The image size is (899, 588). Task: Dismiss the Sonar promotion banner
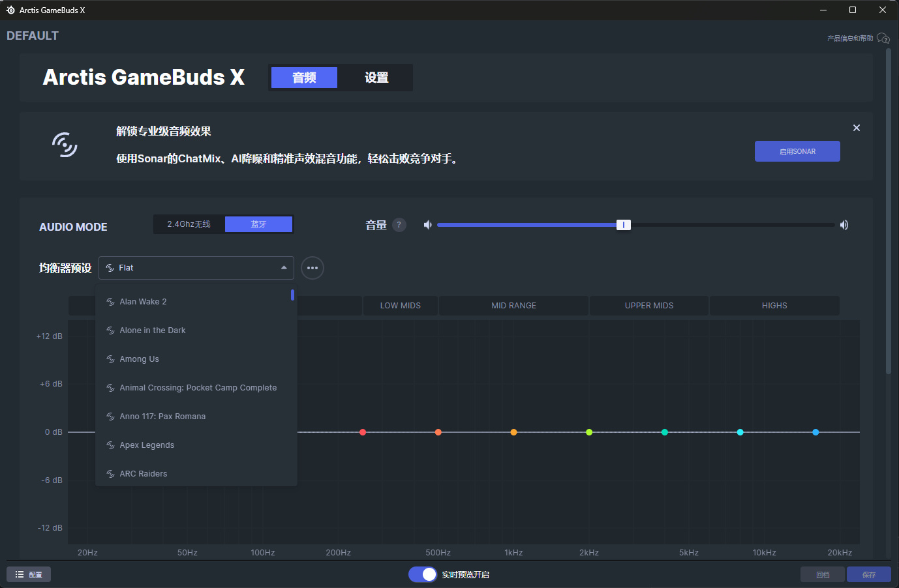pyautogui.click(x=857, y=128)
